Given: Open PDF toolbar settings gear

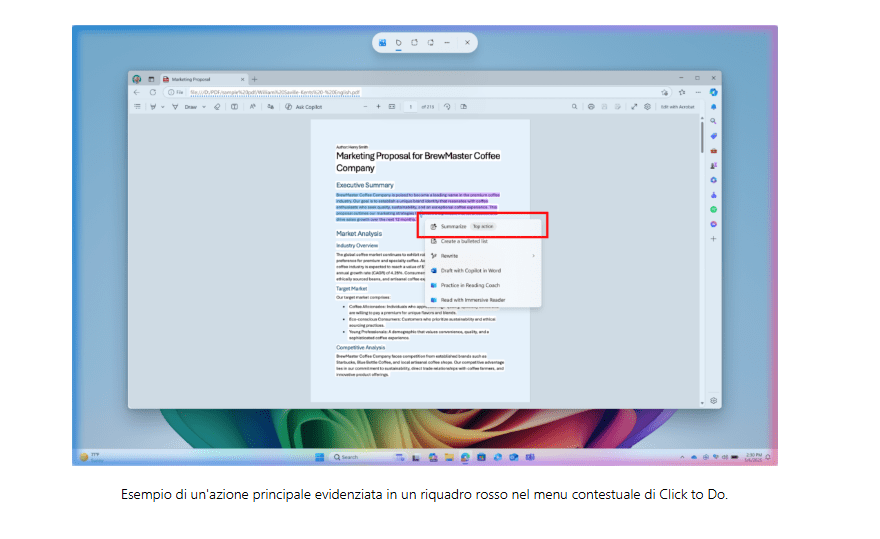Looking at the screenshot, I should [647, 107].
